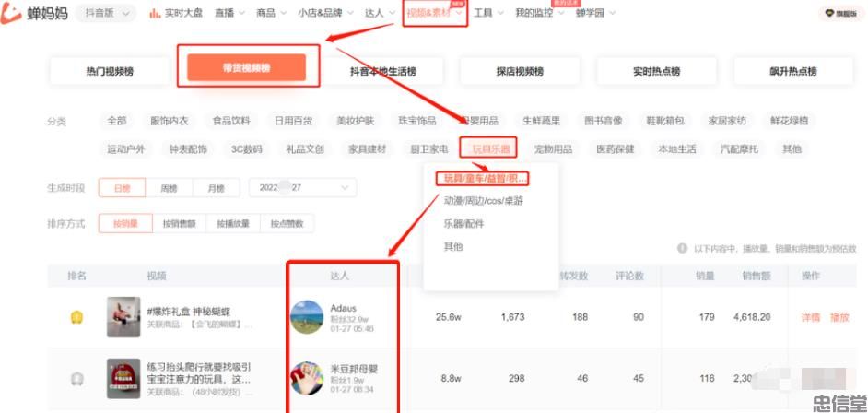Select category 图书音像
Viewport: 868px width, 413px height.
pyautogui.click(x=604, y=121)
